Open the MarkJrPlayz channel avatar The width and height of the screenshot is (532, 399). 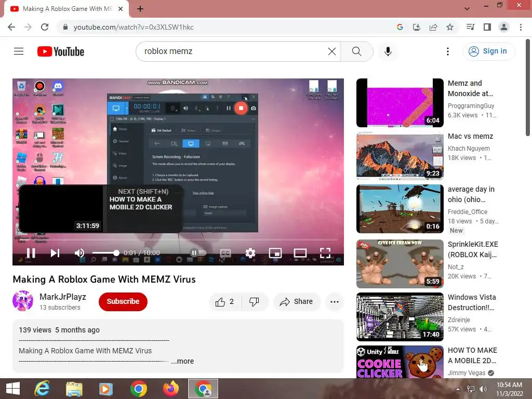point(23,301)
